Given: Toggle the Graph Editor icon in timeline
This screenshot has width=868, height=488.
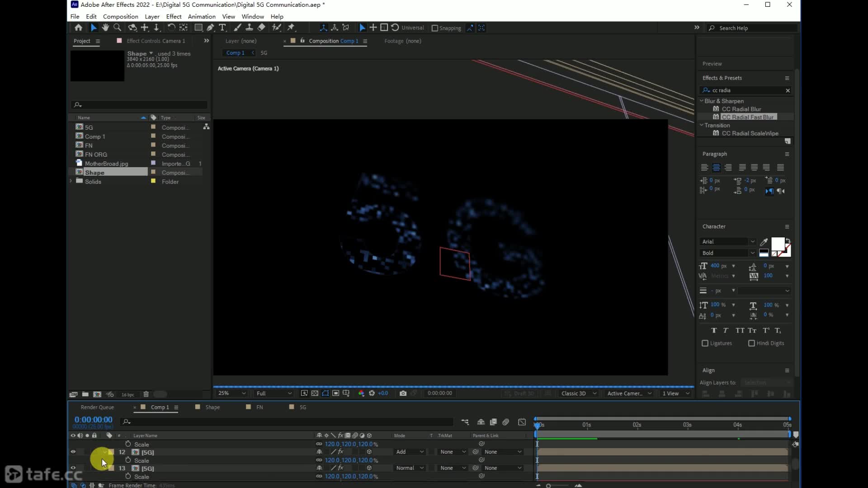Looking at the screenshot, I should 522,422.
